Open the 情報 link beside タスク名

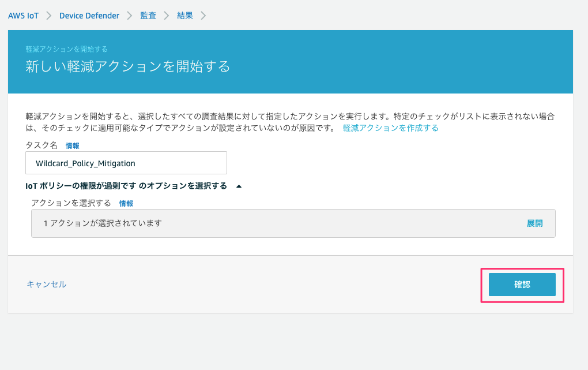coord(71,145)
